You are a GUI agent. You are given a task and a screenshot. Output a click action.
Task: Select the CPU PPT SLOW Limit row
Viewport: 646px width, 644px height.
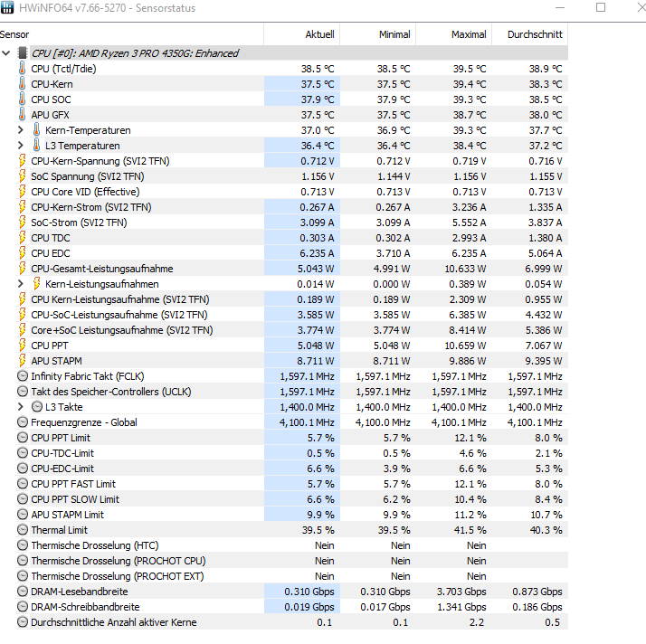click(x=291, y=499)
